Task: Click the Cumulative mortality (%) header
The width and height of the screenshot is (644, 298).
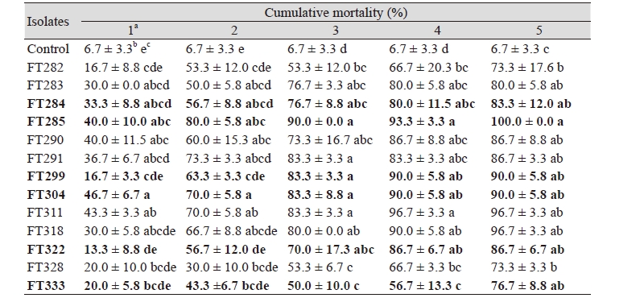Action: pos(336,13)
